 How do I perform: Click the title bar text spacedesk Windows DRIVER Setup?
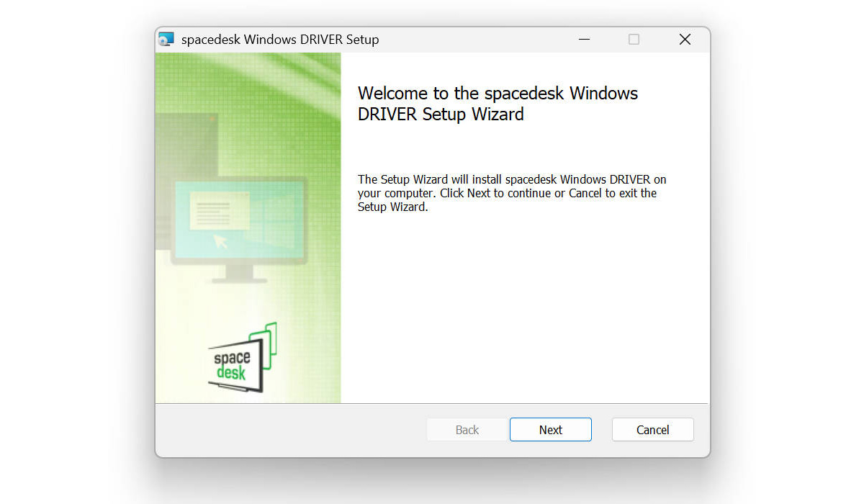click(279, 40)
